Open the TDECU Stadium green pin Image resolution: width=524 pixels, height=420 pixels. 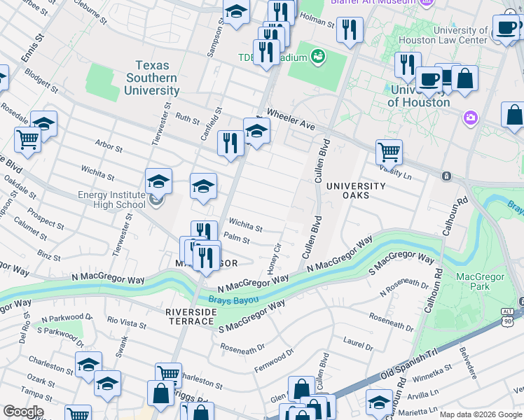[318, 57]
